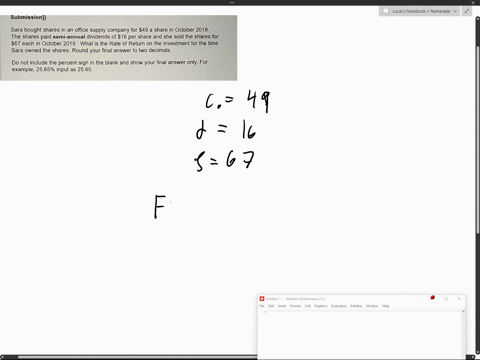Screen dimensions: 480x360
Task: Click the handwritten letter 'F'
Action: click(x=160, y=207)
